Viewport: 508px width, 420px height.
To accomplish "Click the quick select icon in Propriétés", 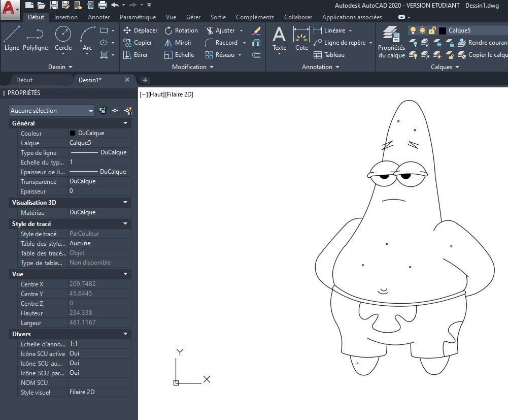I will click(128, 111).
